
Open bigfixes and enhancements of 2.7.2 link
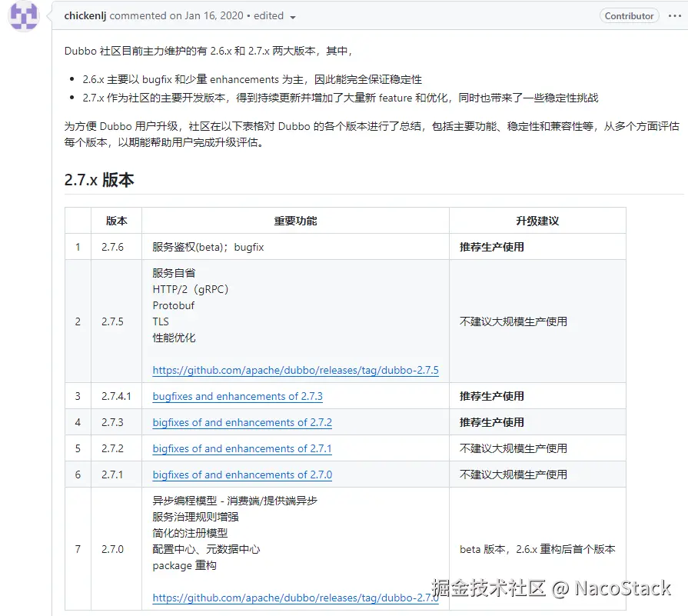point(242,422)
